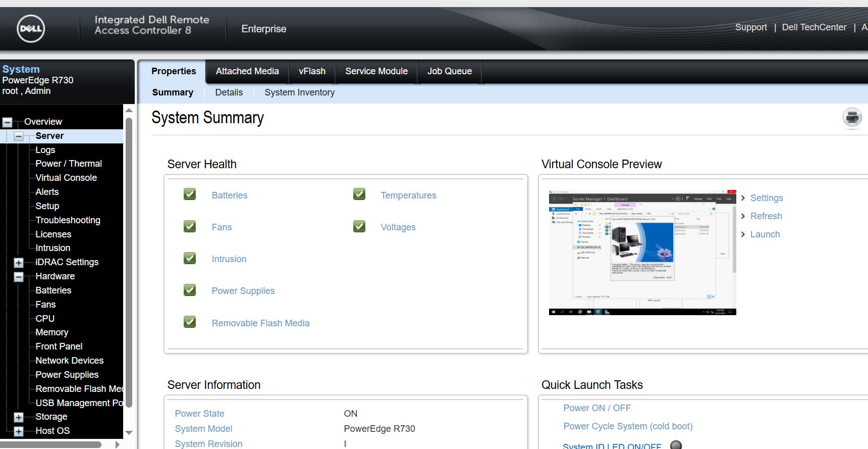Click the sidebar scroll-up arrow

pos(129,110)
